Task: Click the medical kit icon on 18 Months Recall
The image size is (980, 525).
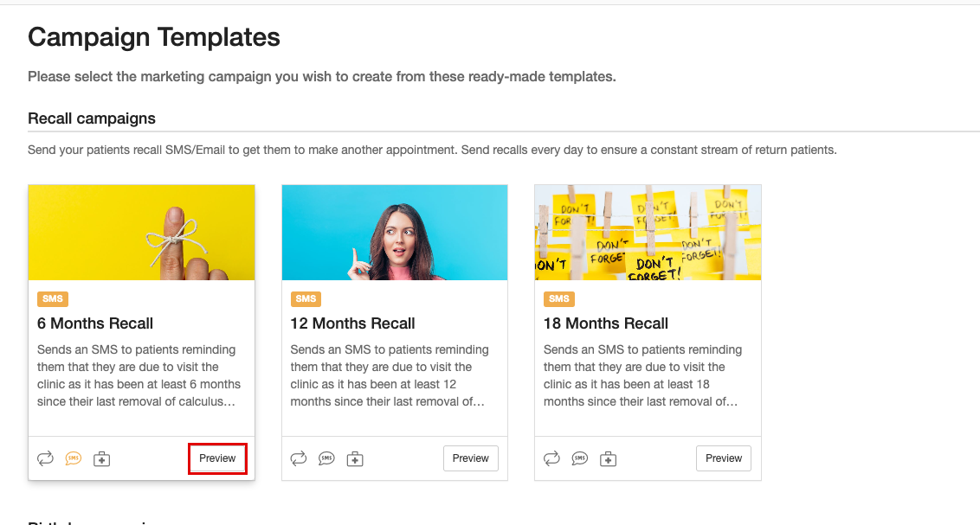Action: (x=608, y=458)
